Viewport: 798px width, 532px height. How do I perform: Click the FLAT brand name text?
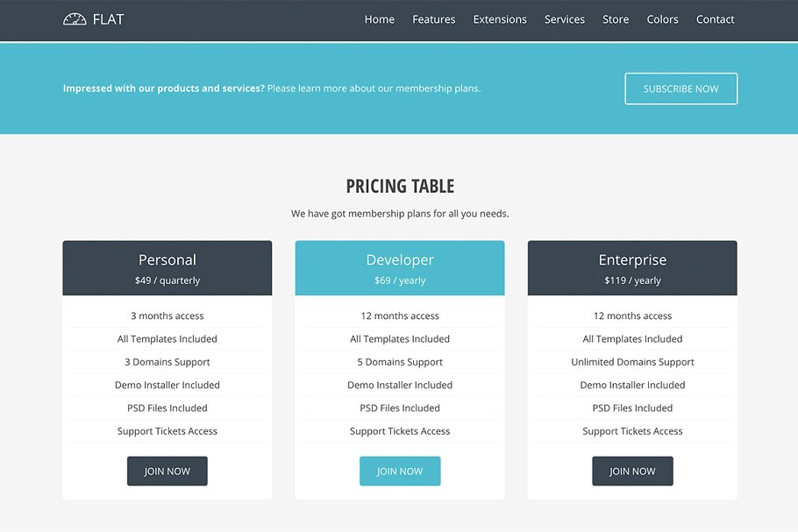109,19
